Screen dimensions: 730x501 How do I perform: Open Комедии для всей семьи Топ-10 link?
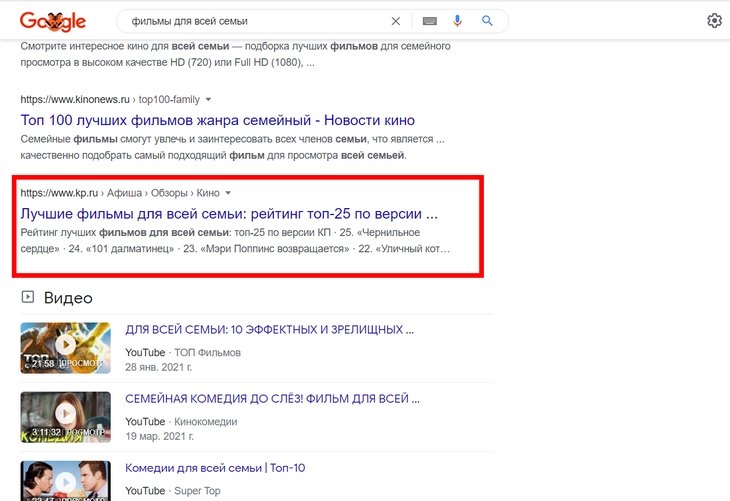(215, 468)
